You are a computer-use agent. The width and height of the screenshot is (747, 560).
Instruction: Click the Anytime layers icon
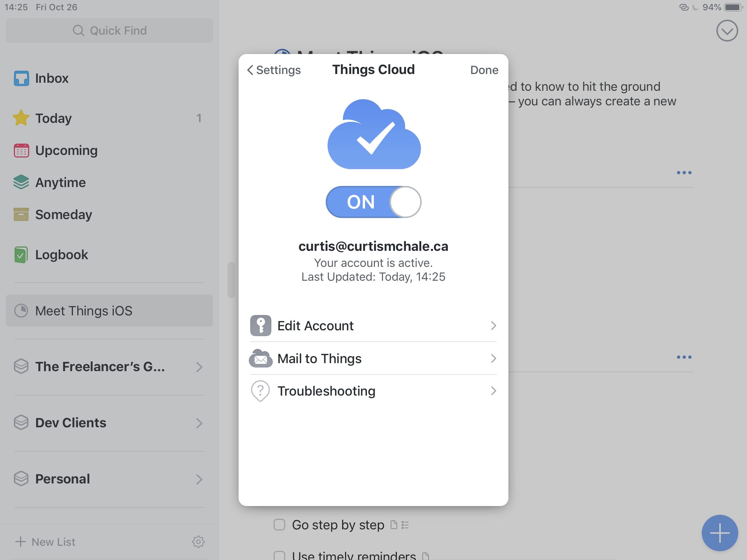coord(21,182)
